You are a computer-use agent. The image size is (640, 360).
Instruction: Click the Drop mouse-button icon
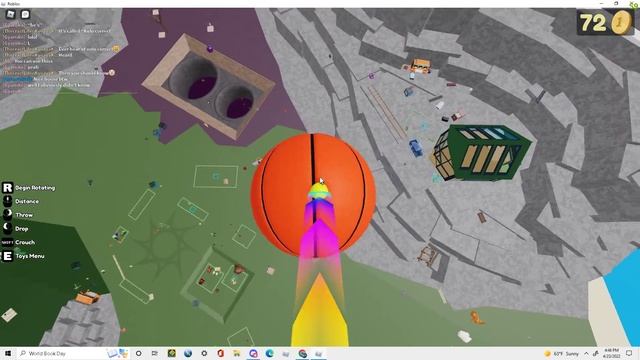8,228
